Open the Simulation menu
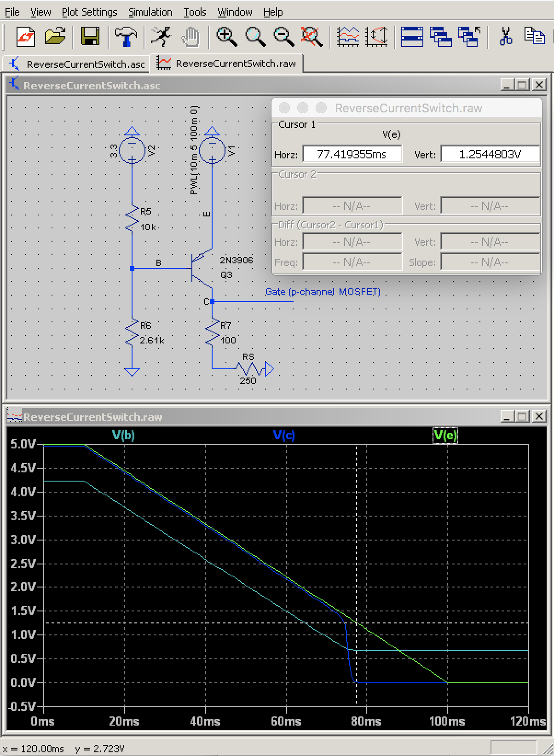 point(150,12)
